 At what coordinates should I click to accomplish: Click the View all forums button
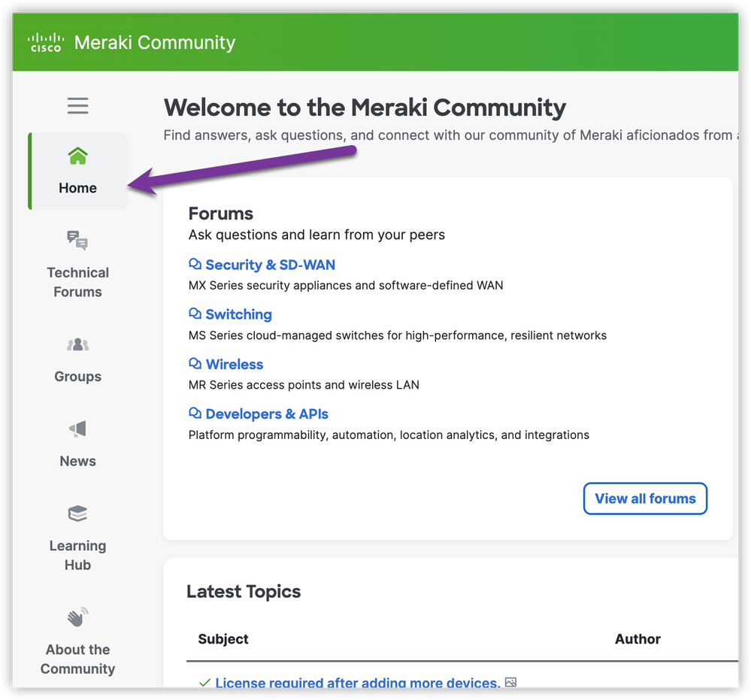pyautogui.click(x=645, y=498)
